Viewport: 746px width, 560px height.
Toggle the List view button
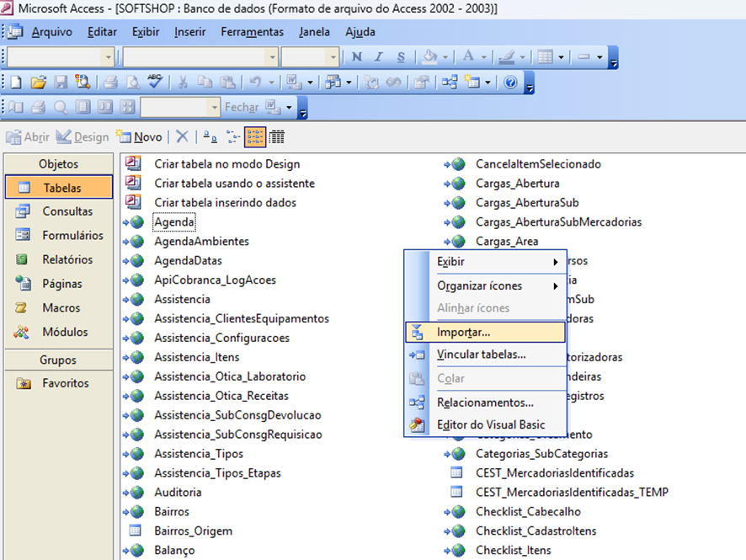point(255,136)
